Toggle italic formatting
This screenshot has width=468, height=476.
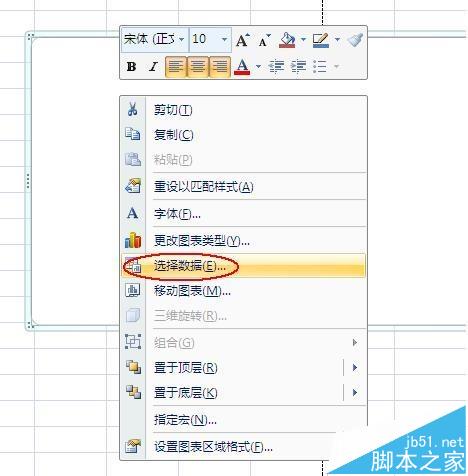point(153,67)
